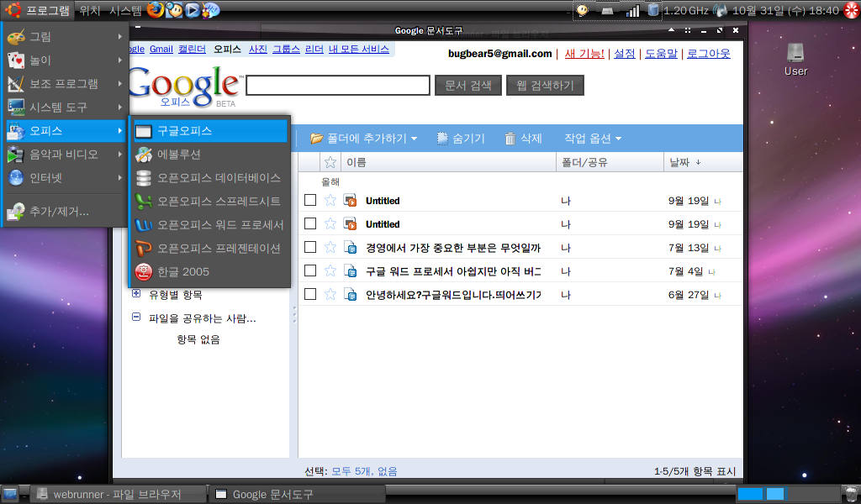This screenshot has width=861, height=504.
Task: Launch 에볼루션 from the 오피스 submenu
Action: (x=210, y=155)
